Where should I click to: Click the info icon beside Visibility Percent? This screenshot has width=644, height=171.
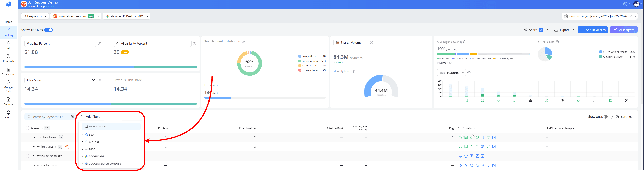click(x=99, y=43)
